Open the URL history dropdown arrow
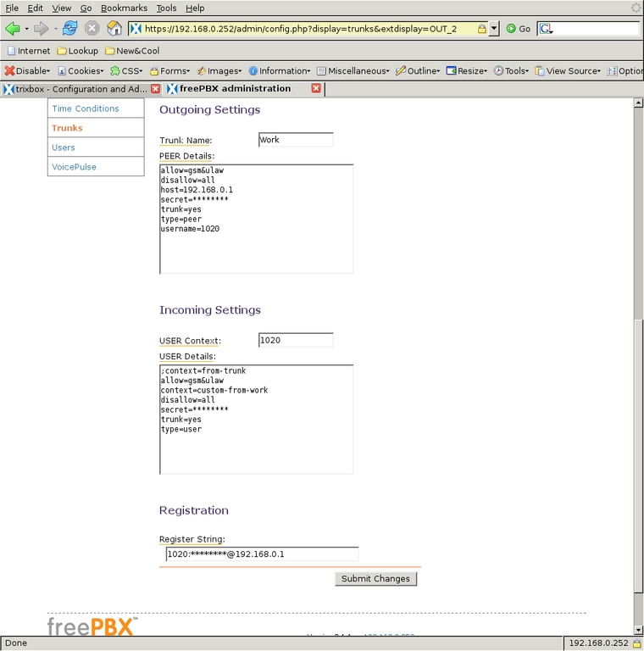The height and width of the screenshot is (651, 644). pos(495,29)
